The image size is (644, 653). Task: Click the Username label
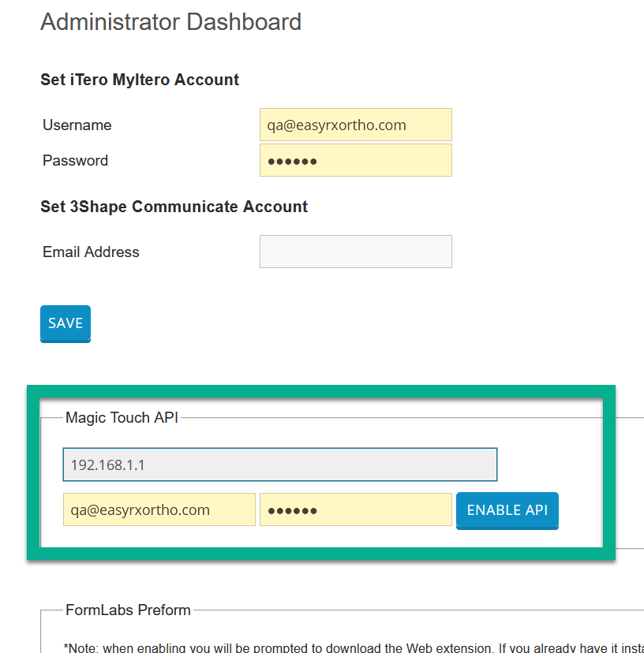click(x=77, y=125)
